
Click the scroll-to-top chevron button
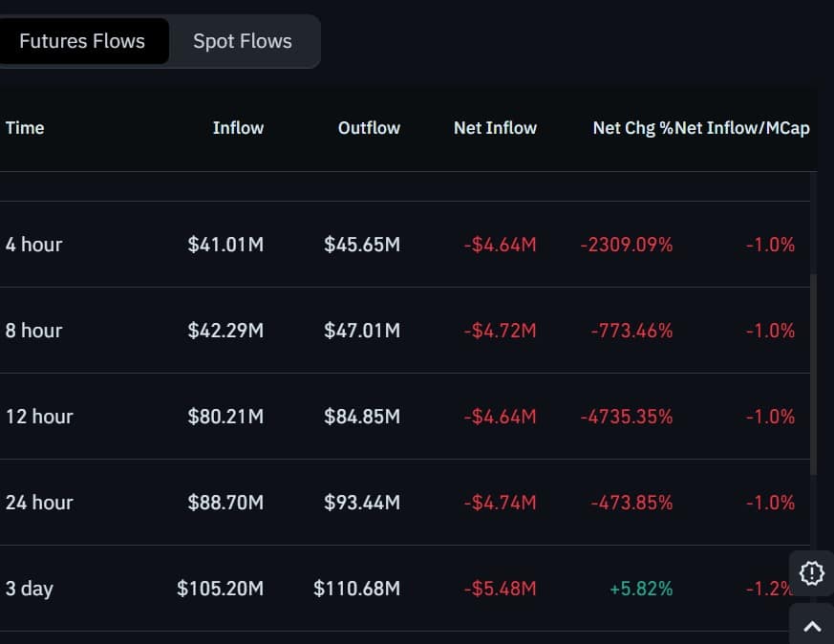(812, 627)
